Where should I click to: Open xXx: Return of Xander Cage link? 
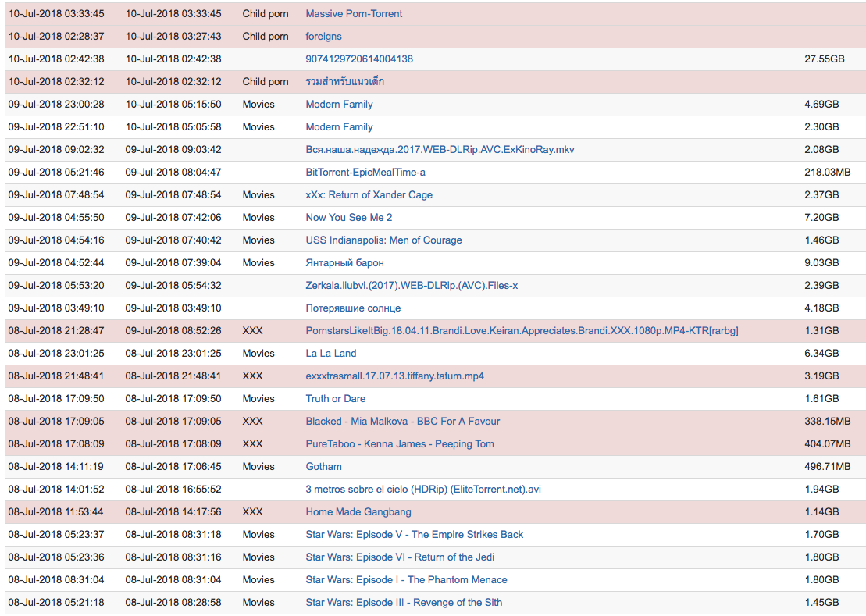(369, 195)
